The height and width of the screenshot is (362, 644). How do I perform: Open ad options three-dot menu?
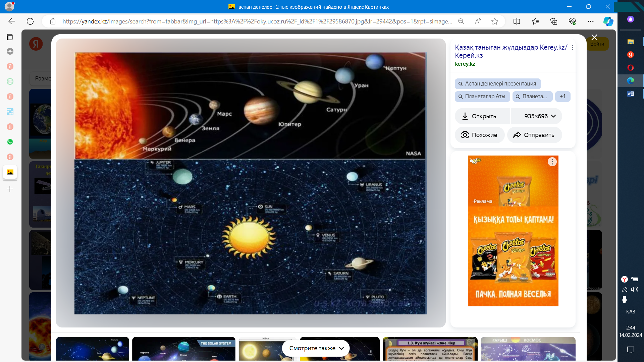[x=552, y=162]
